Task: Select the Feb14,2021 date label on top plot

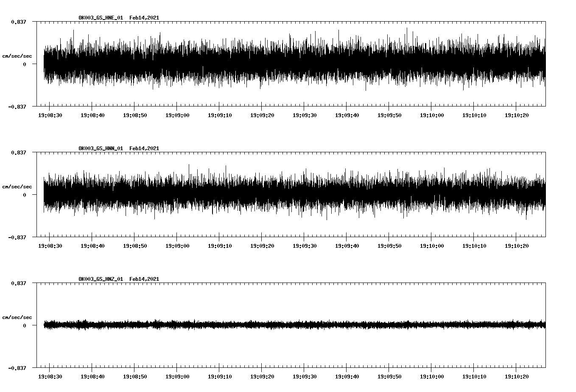Action: pyautogui.click(x=145, y=18)
